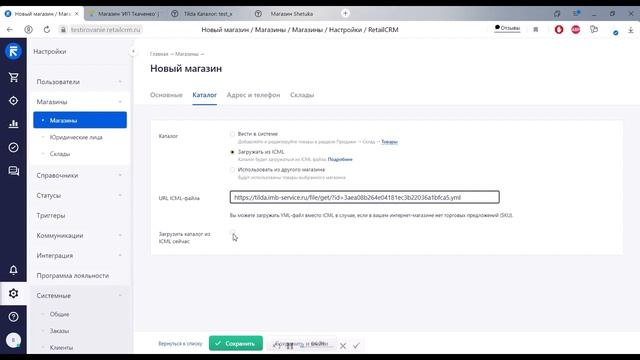The height and width of the screenshot is (360, 640).
Task: Open the user avatar at sidebar bottom
Action: [x=13, y=340]
